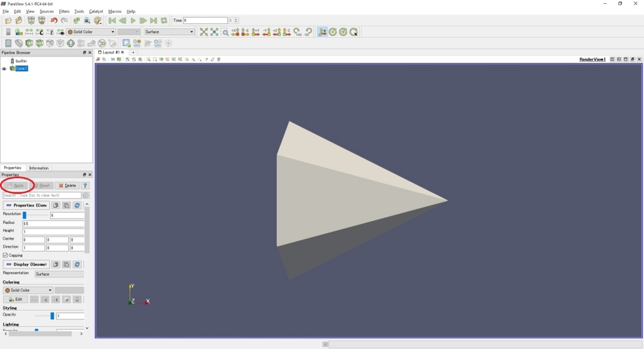
Task: Open the Filters menu
Action: (64, 11)
